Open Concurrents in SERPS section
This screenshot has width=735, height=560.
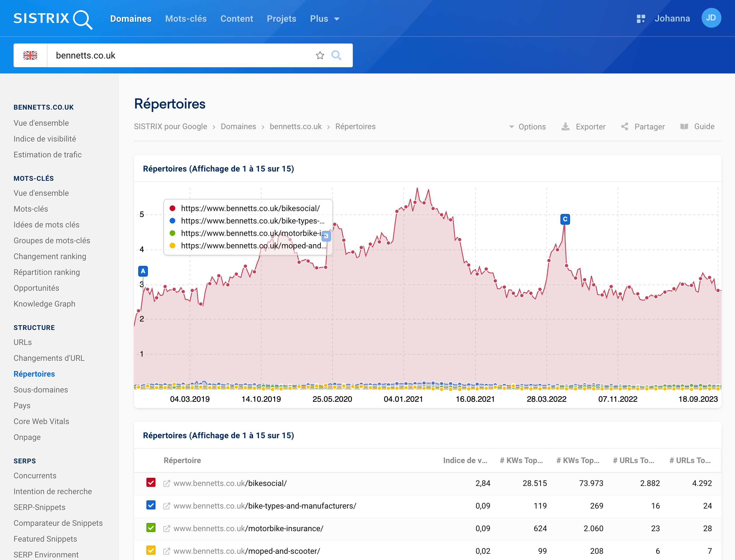point(35,476)
